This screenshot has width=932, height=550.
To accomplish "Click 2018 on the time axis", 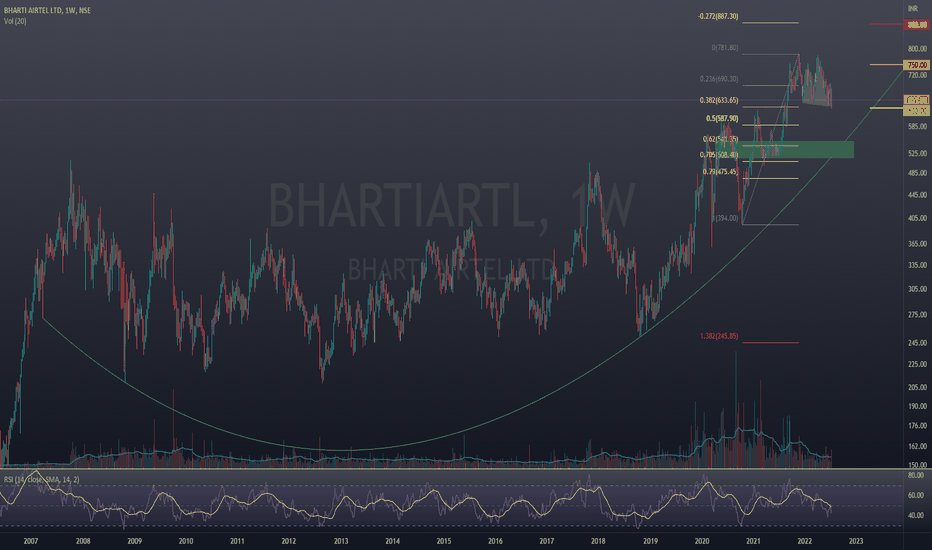I will (x=598, y=541).
